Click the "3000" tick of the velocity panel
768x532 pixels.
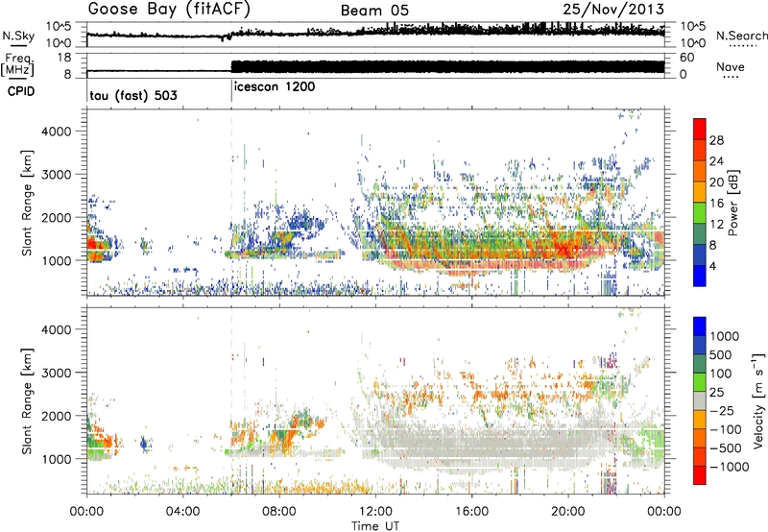point(57,373)
